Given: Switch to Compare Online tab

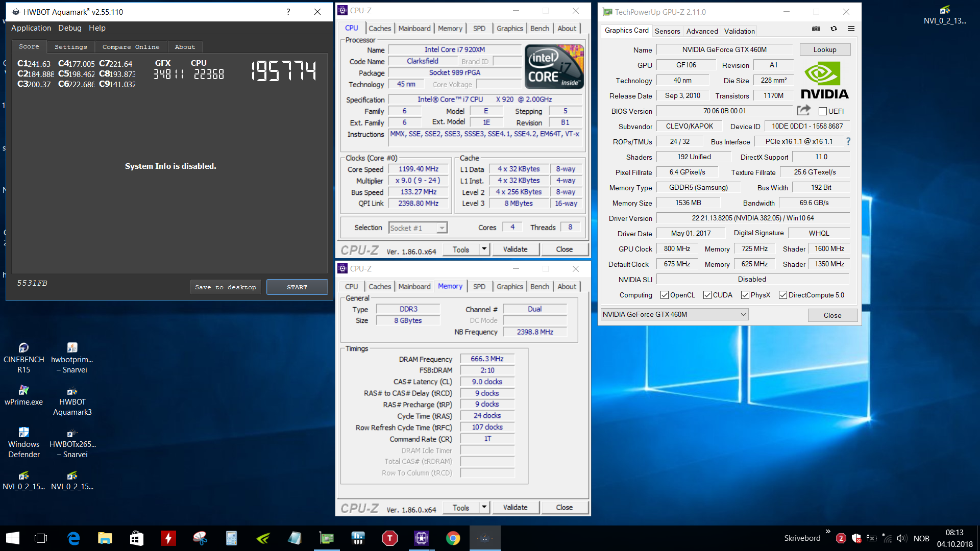Looking at the screenshot, I should [x=131, y=47].
